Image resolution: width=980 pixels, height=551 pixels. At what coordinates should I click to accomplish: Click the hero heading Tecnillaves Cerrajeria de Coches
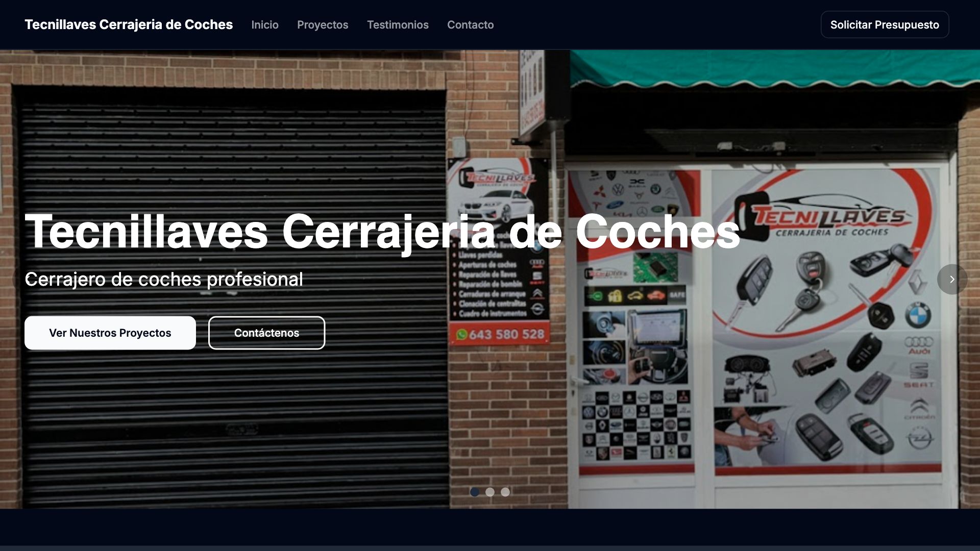coord(382,232)
